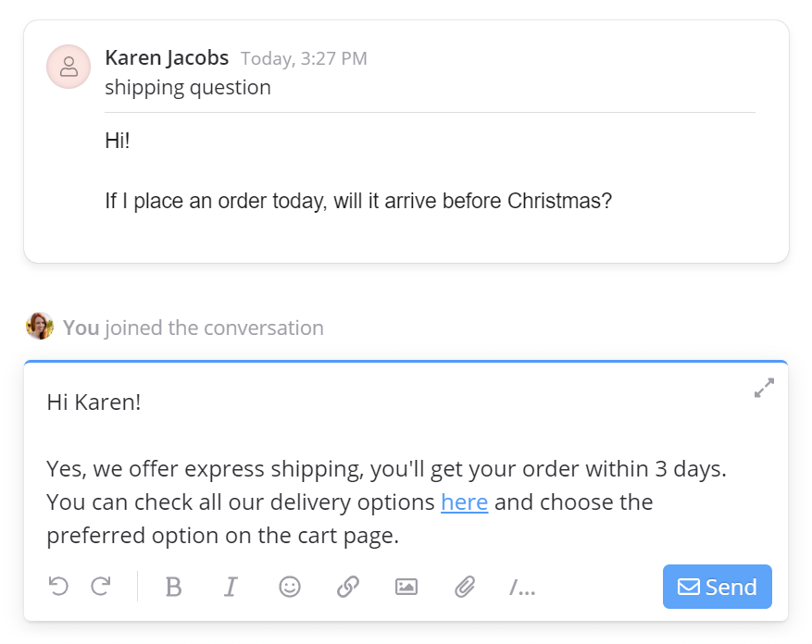Click 'joined the conversation' status note
The height and width of the screenshot is (644, 812).
pos(214,328)
